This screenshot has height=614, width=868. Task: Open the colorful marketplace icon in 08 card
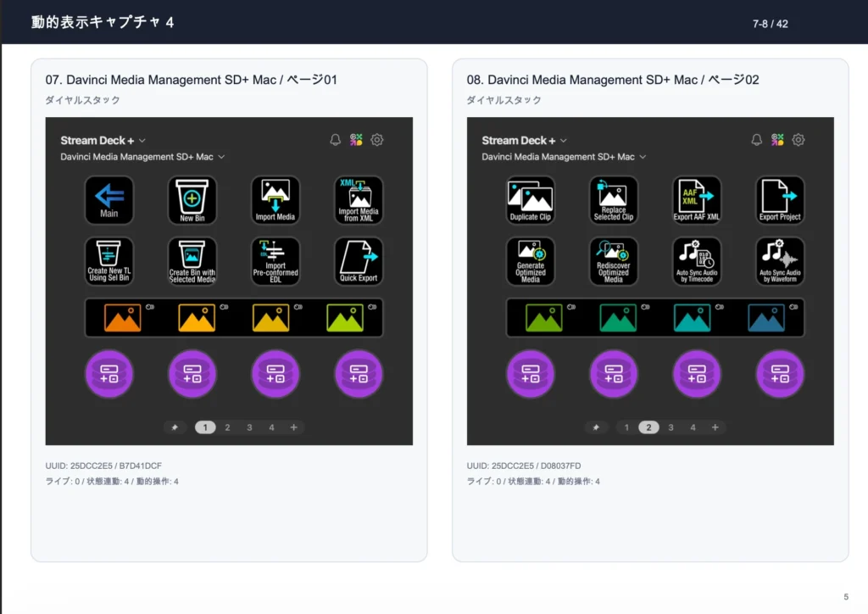click(777, 140)
